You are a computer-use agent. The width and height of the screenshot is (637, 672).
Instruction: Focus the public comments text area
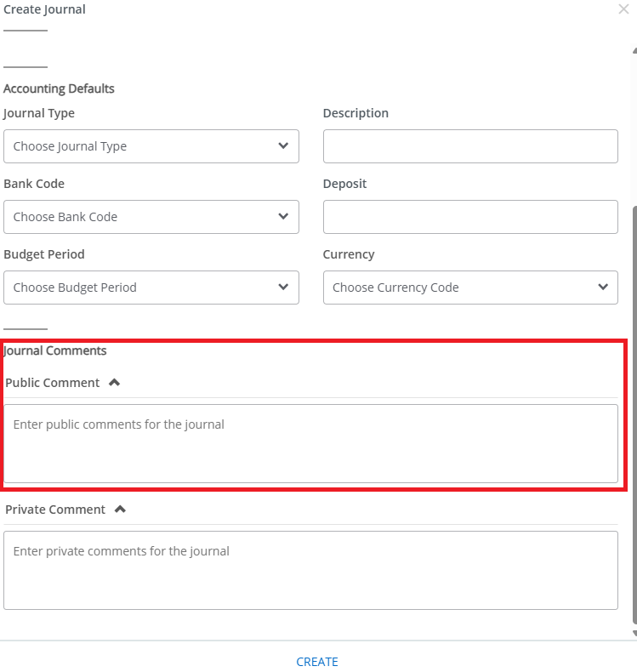click(311, 443)
